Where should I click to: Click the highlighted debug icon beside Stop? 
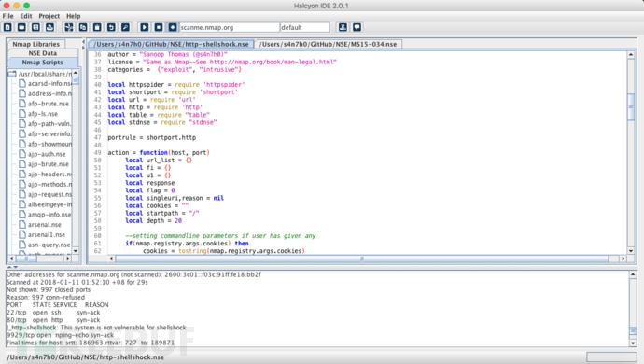[x=173, y=27]
